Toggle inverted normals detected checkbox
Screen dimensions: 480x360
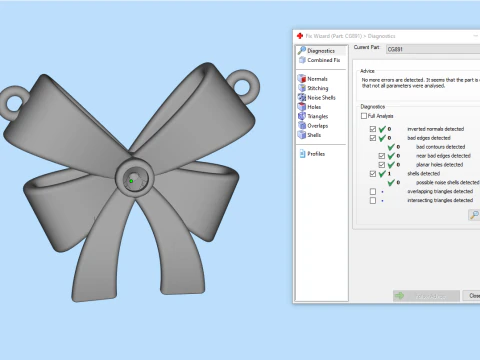pyautogui.click(x=373, y=129)
